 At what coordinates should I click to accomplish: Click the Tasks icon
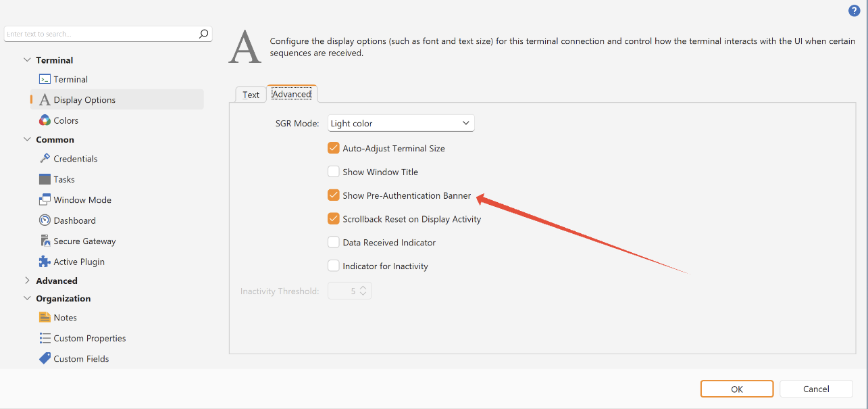pos(45,179)
